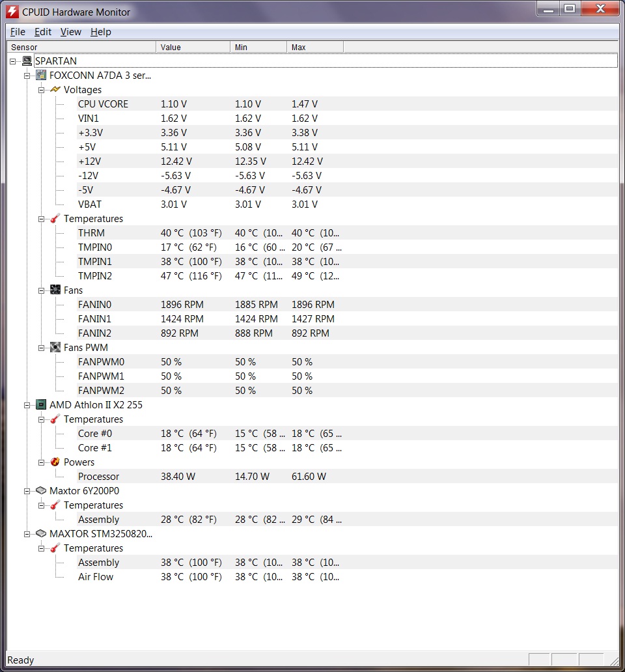Image resolution: width=625 pixels, height=672 pixels.
Task: Collapse the Fans PWM group
Action: 41,348
